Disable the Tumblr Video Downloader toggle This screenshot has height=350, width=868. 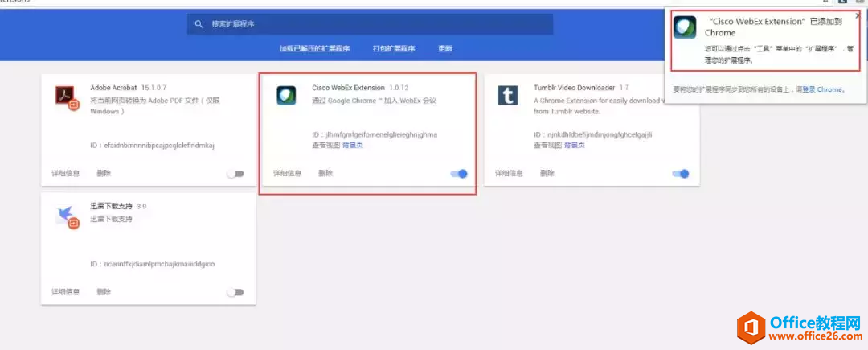pos(681,174)
